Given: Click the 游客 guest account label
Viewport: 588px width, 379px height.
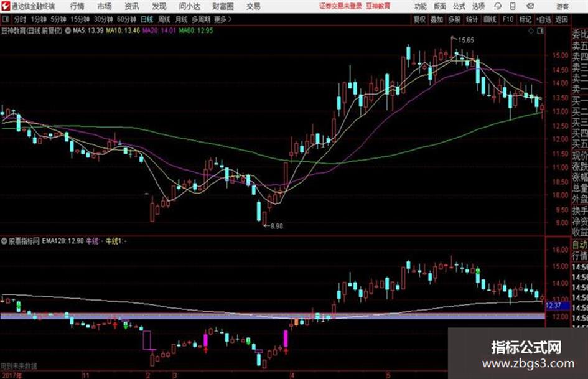Looking at the screenshot, I should 562,6.
